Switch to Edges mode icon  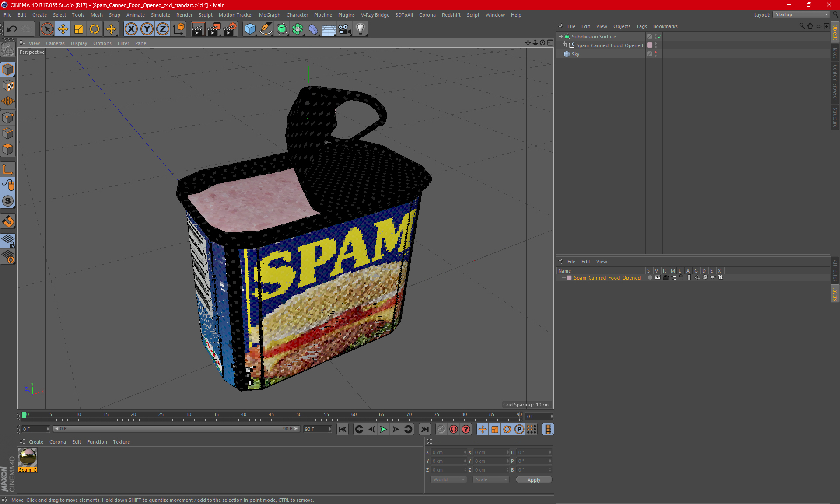(8, 133)
